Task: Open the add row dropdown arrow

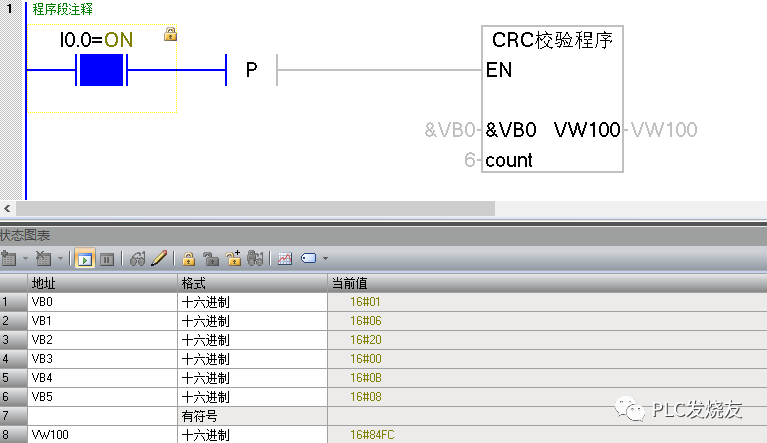Action: [x=25, y=258]
